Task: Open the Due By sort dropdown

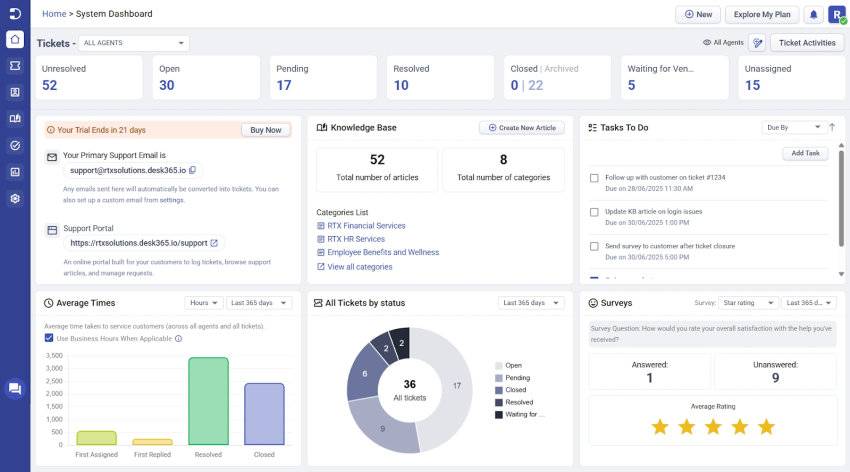Action: click(793, 128)
